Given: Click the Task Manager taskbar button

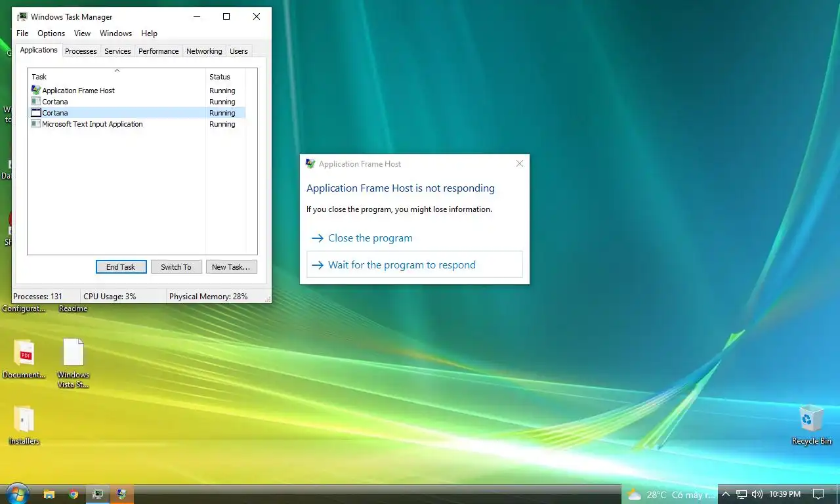Looking at the screenshot, I should coord(98,494).
